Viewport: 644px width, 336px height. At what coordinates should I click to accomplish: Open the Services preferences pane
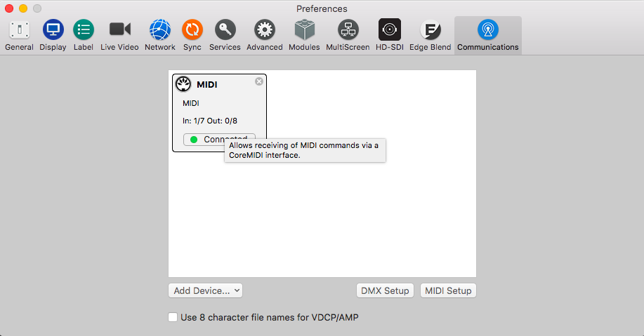point(225,35)
